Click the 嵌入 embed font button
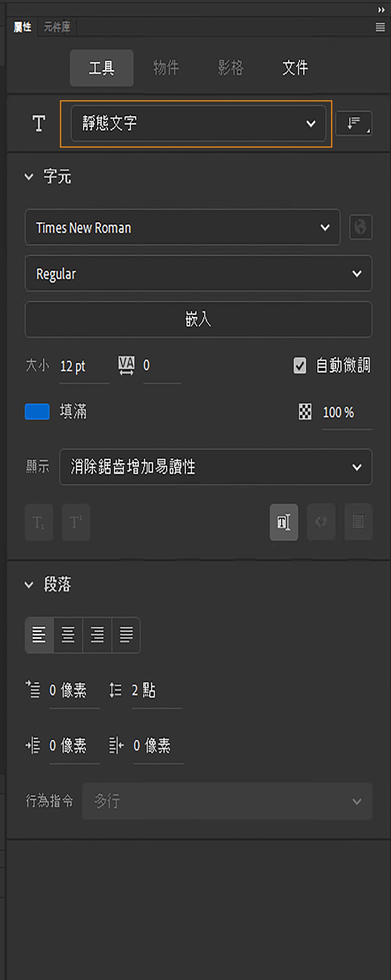 [x=198, y=320]
